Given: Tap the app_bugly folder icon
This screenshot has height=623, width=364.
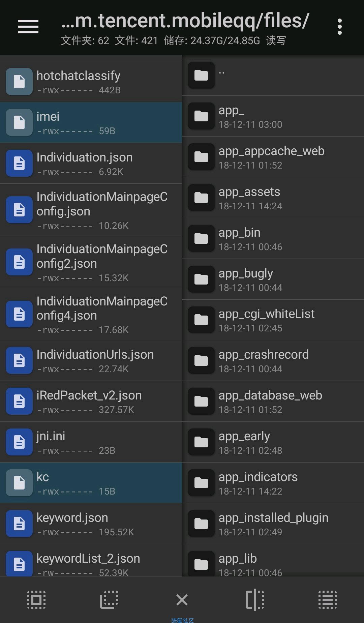Looking at the screenshot, I should coord(201,279).
